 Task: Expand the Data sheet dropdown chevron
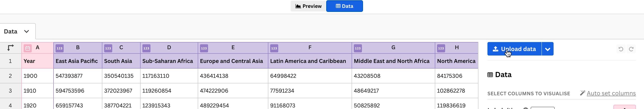[x=27, y=31]
